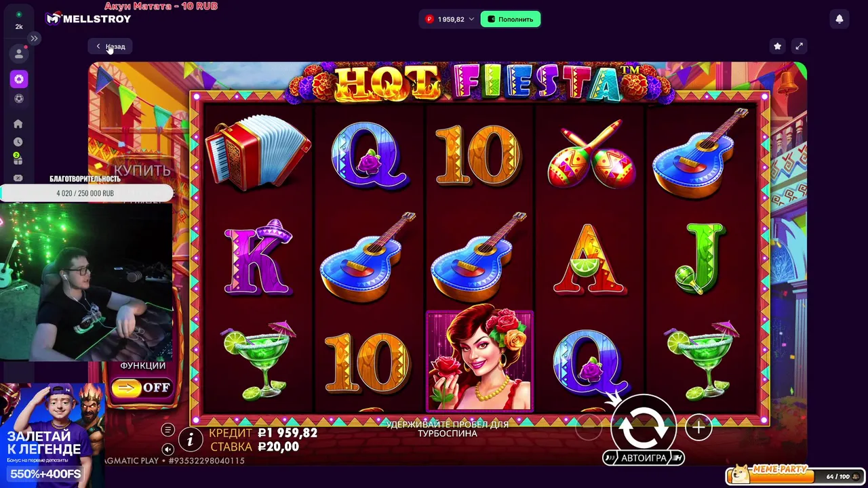Enter fullscreen with the expand arrows icon
The image size is (868, 488).
(x=799, y=46)
